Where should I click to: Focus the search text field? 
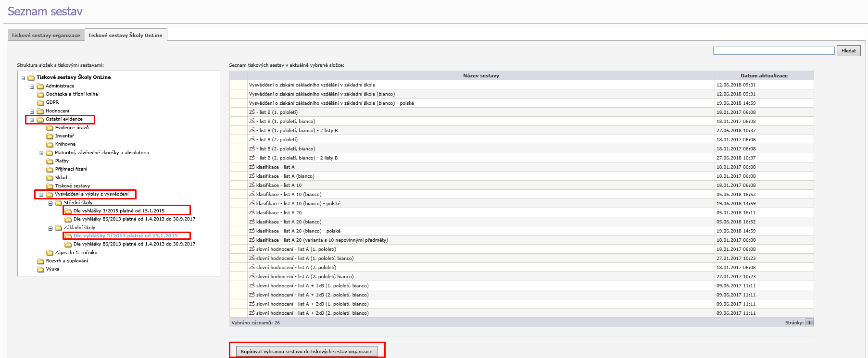(x=774, y=50)
